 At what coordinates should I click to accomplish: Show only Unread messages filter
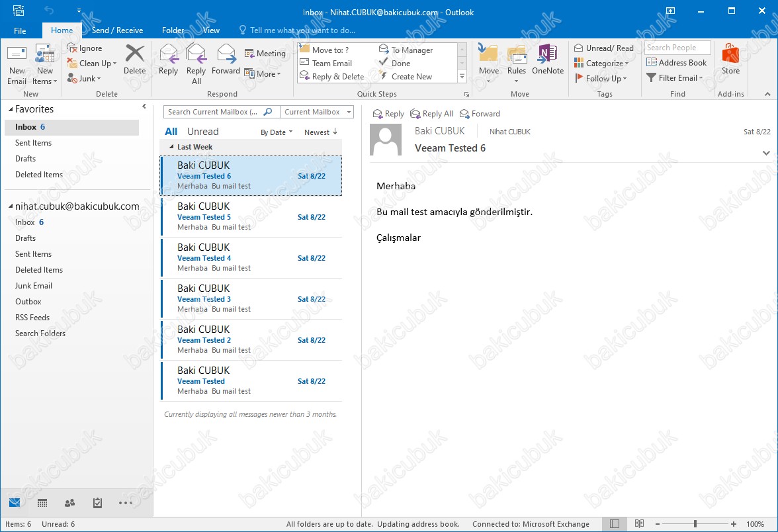click(x=202, y=132)
